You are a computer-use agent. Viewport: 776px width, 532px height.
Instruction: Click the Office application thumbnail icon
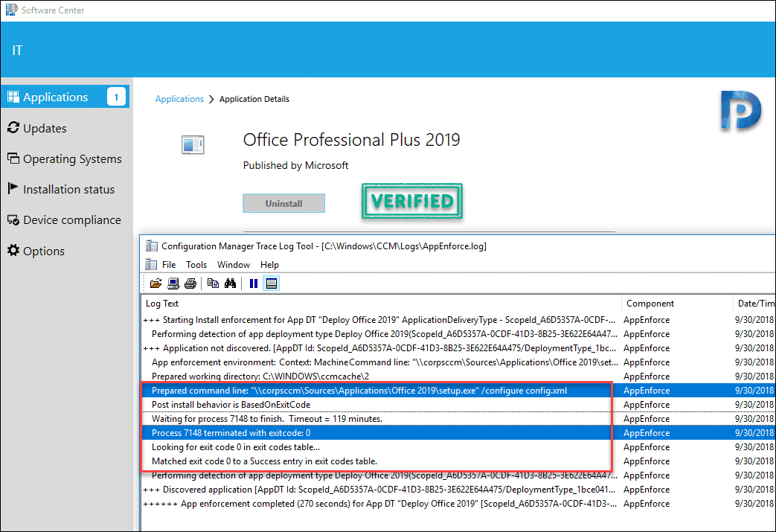193,144
